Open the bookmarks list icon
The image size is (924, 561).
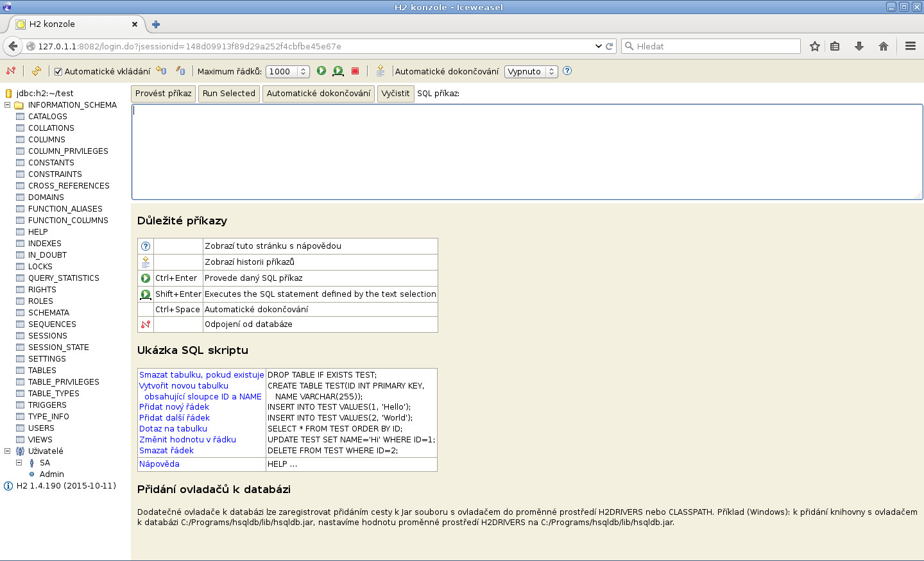835,46
